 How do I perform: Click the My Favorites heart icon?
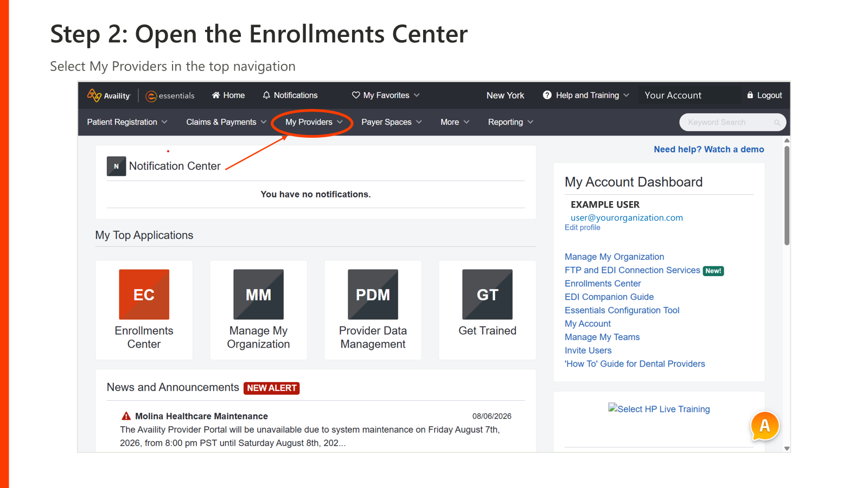[x=356, y=95]
